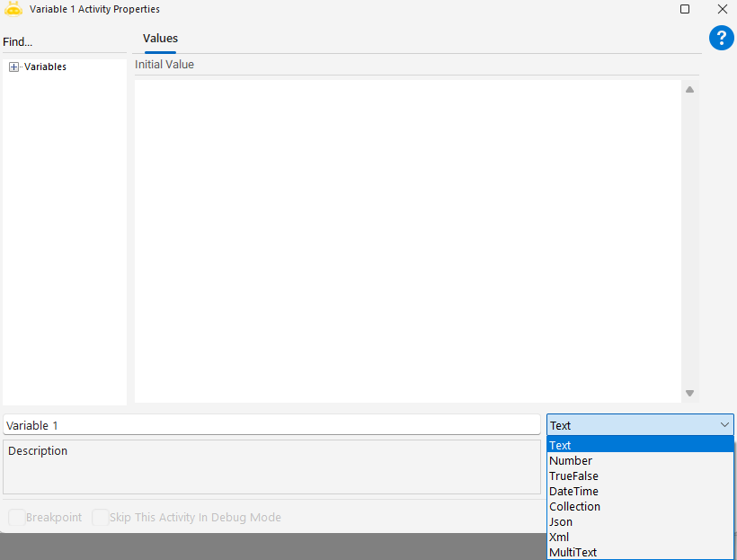Click the Variable 1 name field
The height and width of the screenshot is (560, 737).
(x=270, y=425)
